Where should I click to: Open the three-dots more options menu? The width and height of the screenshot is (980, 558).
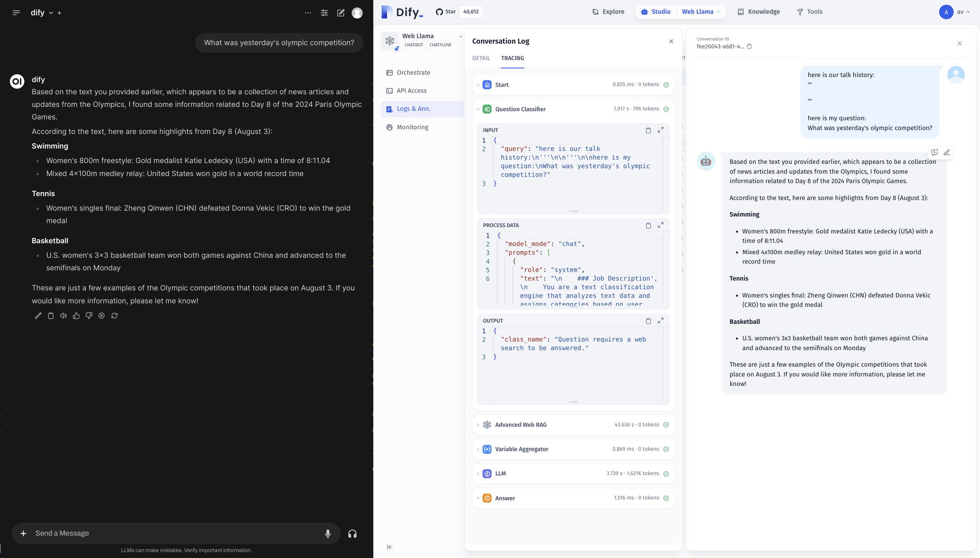coord(308,13)
